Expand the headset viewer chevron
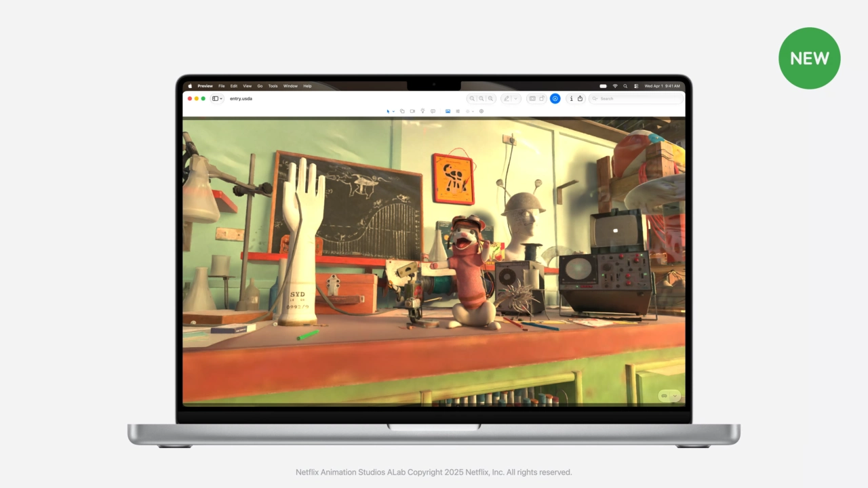This screenshot has height=488, width=868. (x=675, y=396)
